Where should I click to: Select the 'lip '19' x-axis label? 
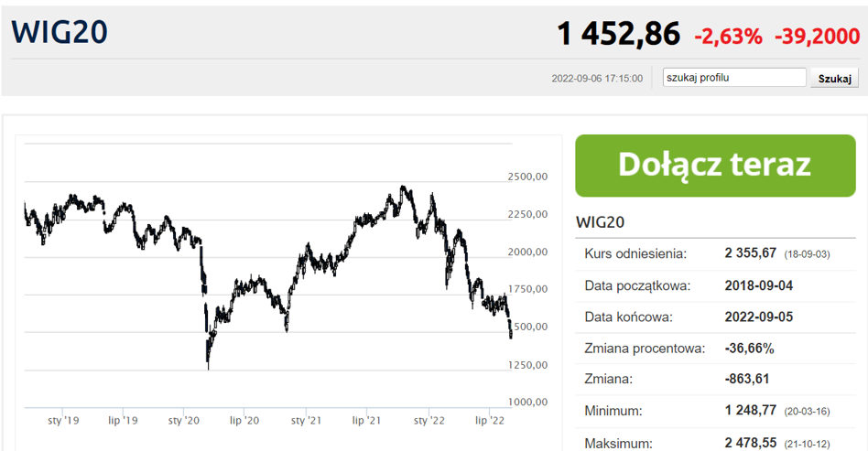tap(123, 421)
